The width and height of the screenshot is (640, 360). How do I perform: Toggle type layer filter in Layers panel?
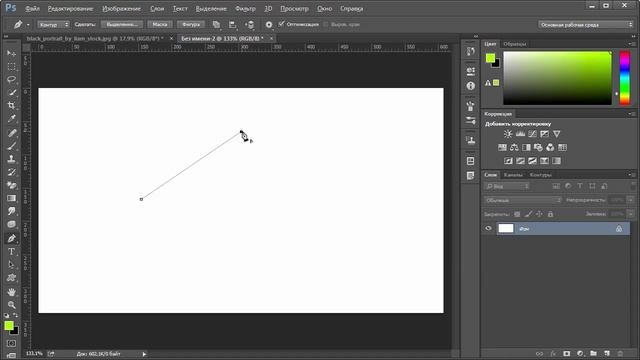(580, 186)
